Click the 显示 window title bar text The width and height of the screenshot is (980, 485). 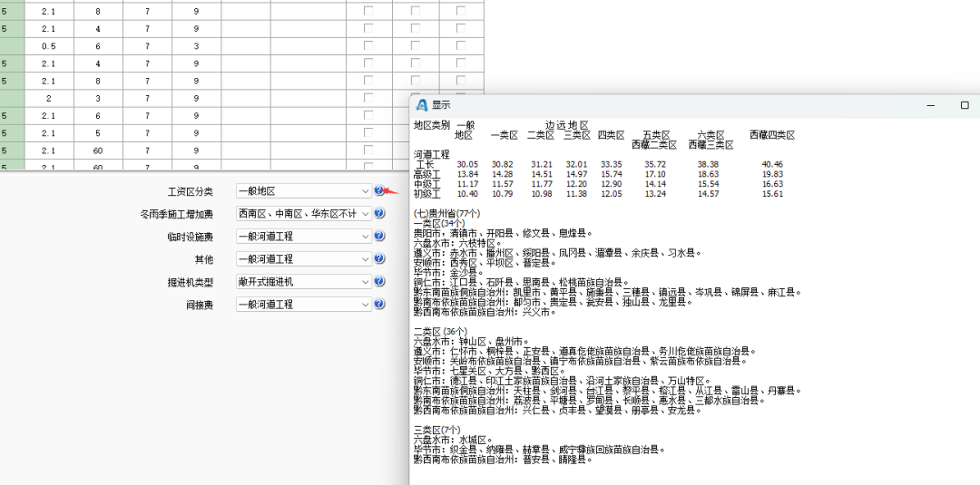pos(441,105)
